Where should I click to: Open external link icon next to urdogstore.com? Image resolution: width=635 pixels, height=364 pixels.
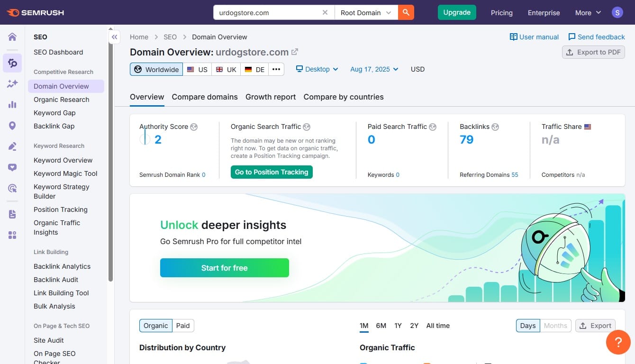[295, 52]
